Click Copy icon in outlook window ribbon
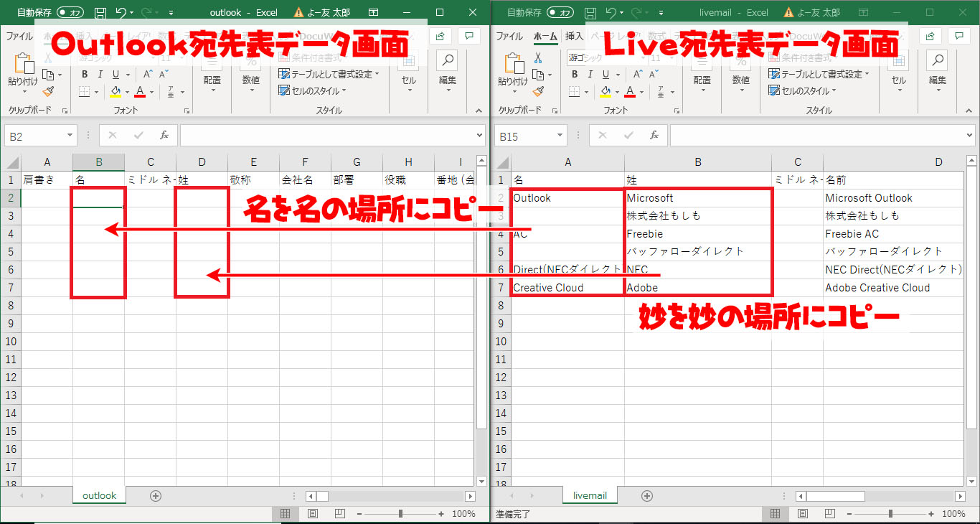 (47, 75)
